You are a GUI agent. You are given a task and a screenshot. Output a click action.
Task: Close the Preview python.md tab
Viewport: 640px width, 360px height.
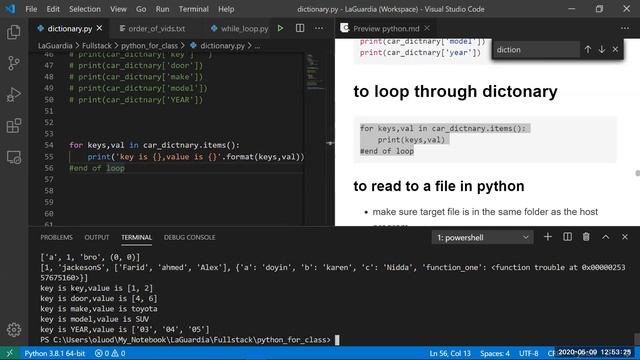(x=427, y=28)
